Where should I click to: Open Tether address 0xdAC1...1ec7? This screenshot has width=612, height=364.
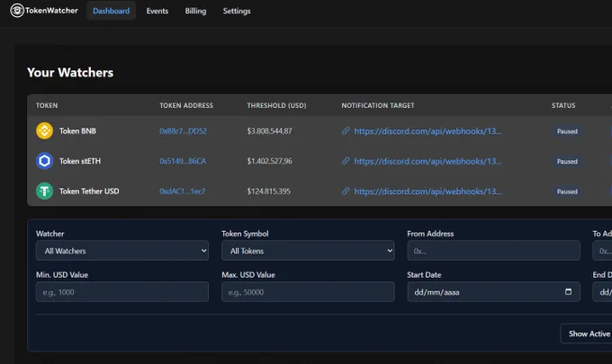point(183,191)
